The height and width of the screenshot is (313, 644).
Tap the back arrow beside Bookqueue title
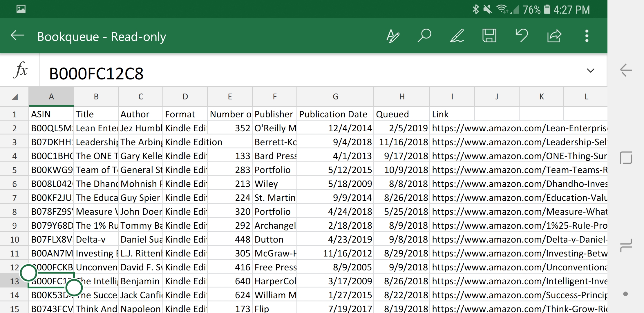(x=17, y=36)
